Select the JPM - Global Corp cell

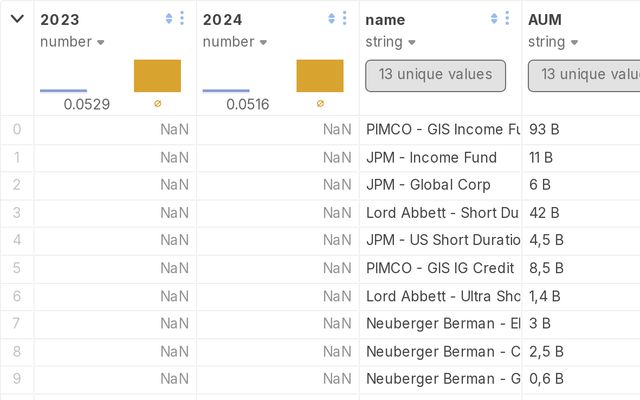[440, 185]
